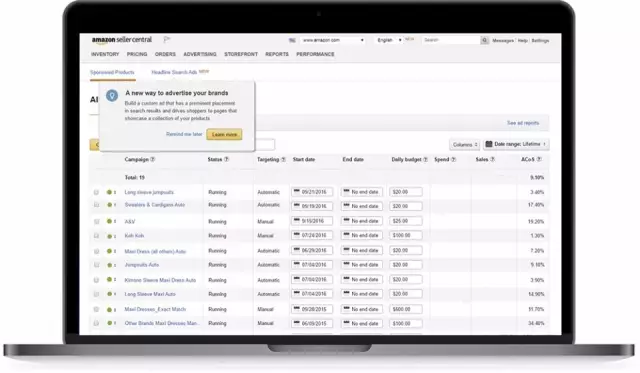The height and width of the screenshot is (373, 640).
Task: Click the lightbulb icon in the popup
Action: 112,95
